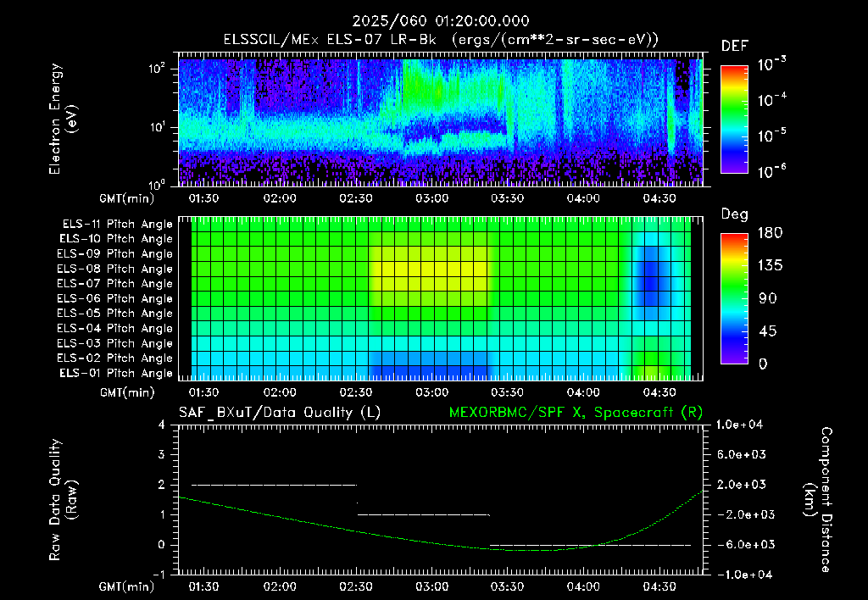The image size is (868, 600).
Task: Click the Electron Energy (eV) axis label
Action: pyautogui.click(x=63, y=119)
